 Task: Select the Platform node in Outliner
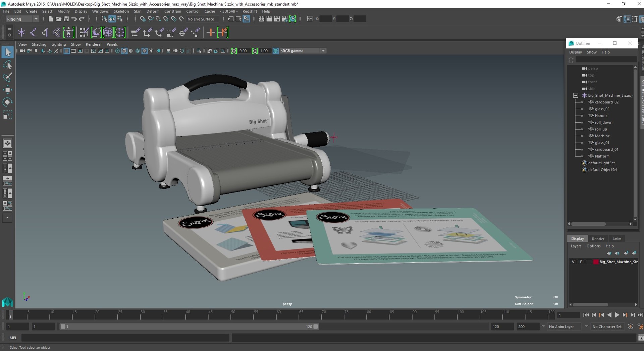pyautogui.click(x=602, y=156)
